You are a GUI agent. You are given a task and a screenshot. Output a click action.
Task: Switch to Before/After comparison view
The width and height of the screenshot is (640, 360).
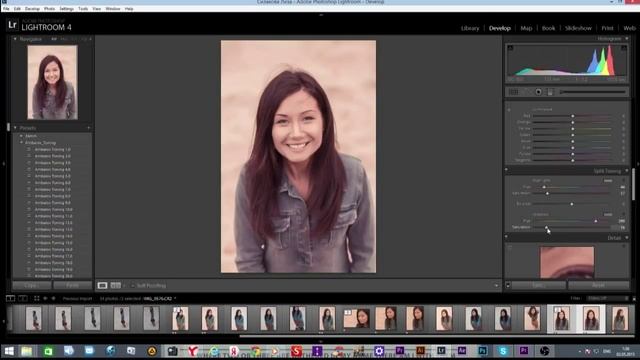(116, 285)
